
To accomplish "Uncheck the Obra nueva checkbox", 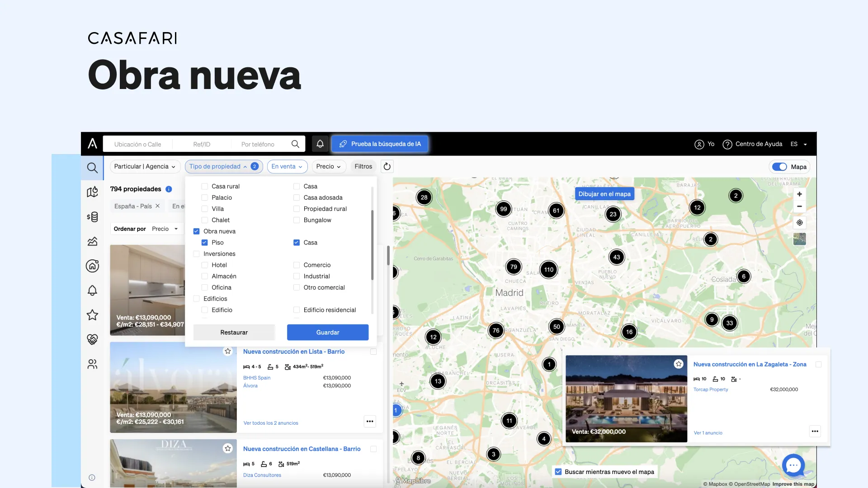I will [196, 231].
